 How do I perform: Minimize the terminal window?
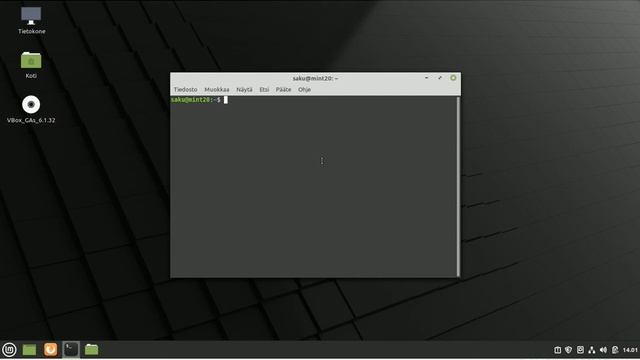click(426, 78)
